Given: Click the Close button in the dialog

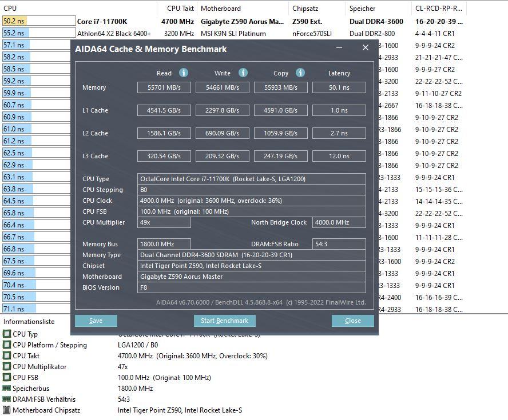Looking at the screenshot, I should pyautogui.click(x=353, y=321).
